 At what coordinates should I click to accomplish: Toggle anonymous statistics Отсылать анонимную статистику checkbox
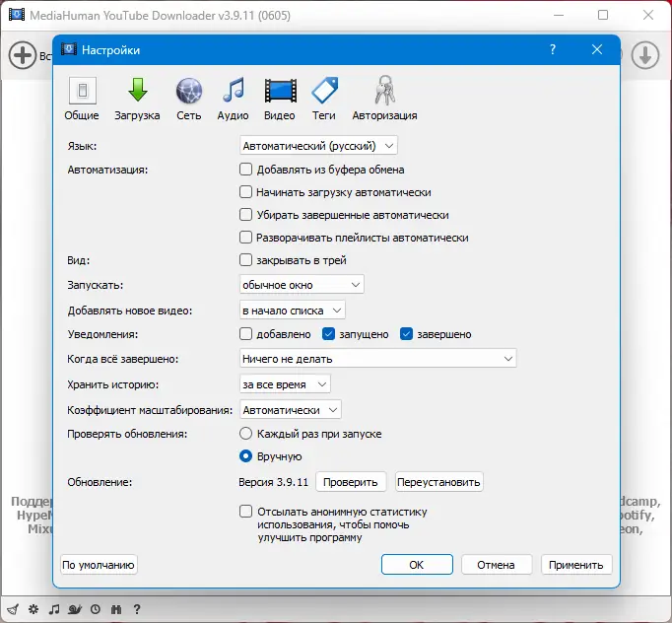pos(245,511)
